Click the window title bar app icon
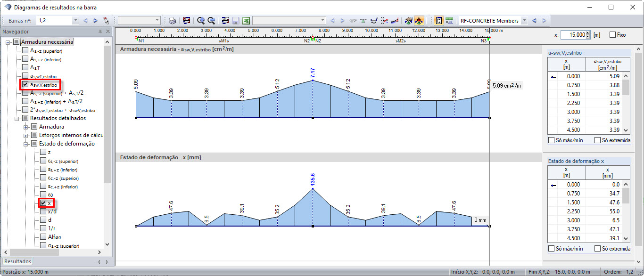The height and width of the screenshot is (276, 644). click(x=7, y=7)
